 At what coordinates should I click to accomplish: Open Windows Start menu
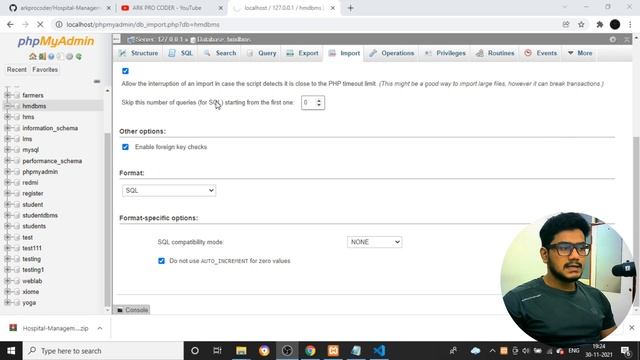coord(11,351)
